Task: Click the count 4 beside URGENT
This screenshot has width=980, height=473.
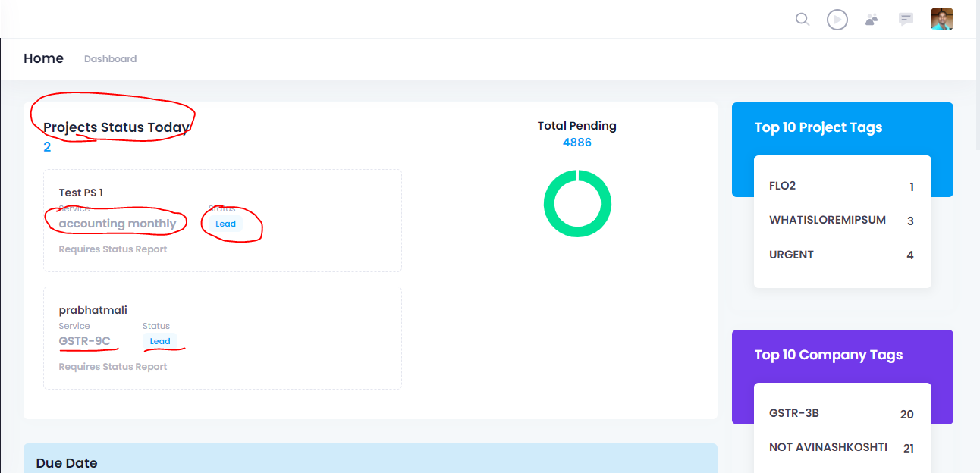Action: (x=910, y=255)
